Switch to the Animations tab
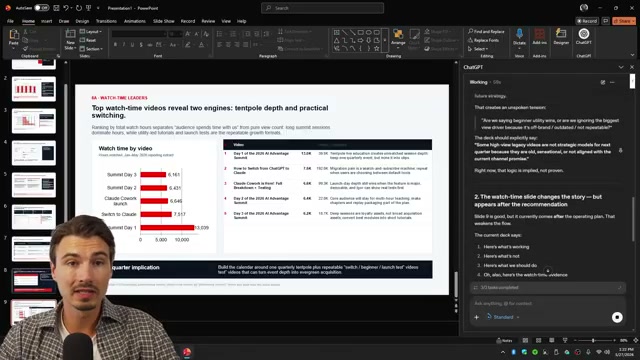Screen dimensions: 640x360 [x=135, y=21]
